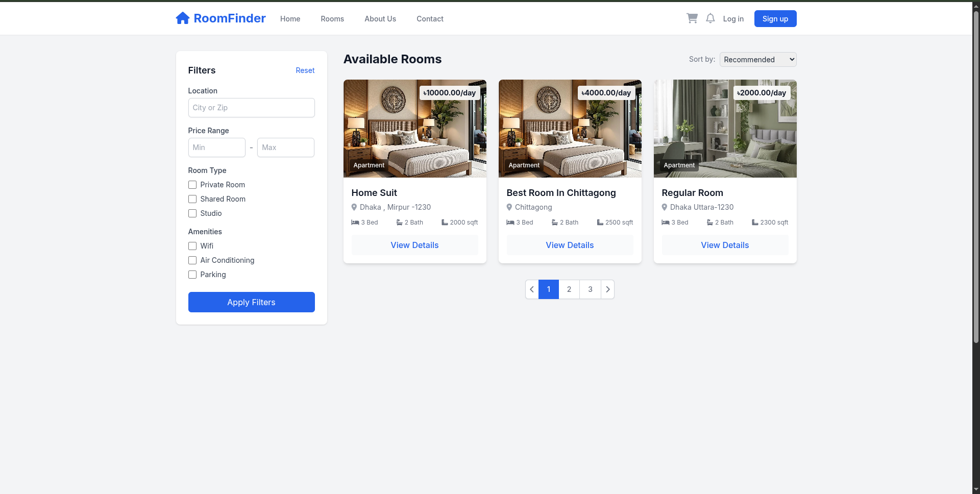This screenshot has height=494, width=980.
Task: Navigate to About Us page
Action: point(380,19)
